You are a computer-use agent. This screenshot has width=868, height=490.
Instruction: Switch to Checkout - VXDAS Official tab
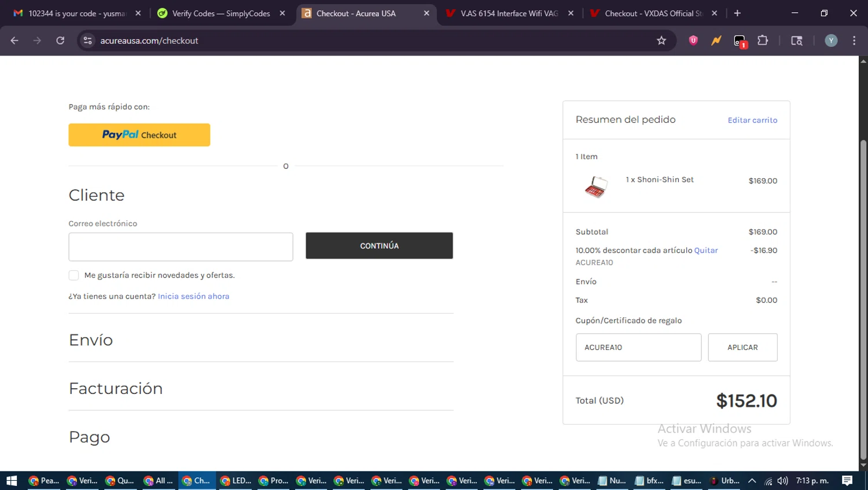653,13
